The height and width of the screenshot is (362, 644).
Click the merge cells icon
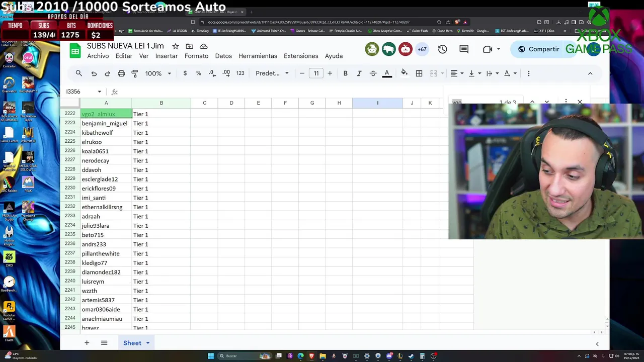tap(433, 73)
